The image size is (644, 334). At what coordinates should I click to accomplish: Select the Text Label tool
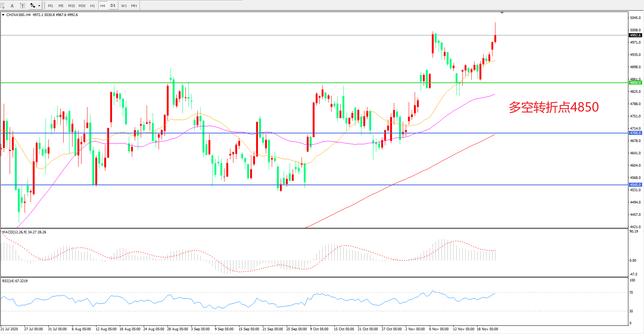tap(22, 6)
